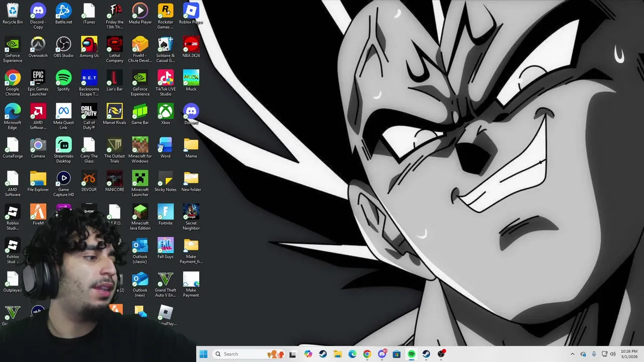The image size is (644, 362).
Task: Select the CurseForge desktop icon
Action: click(x=13, y=148)
